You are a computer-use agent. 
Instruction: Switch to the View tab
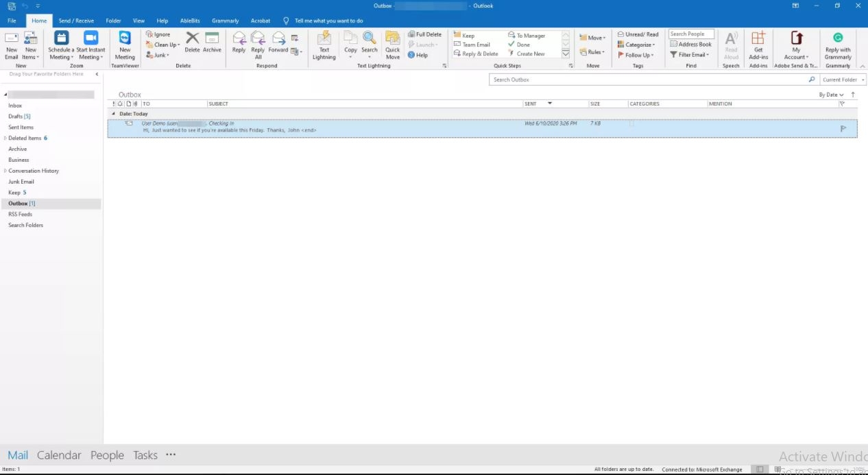[138, 21]
